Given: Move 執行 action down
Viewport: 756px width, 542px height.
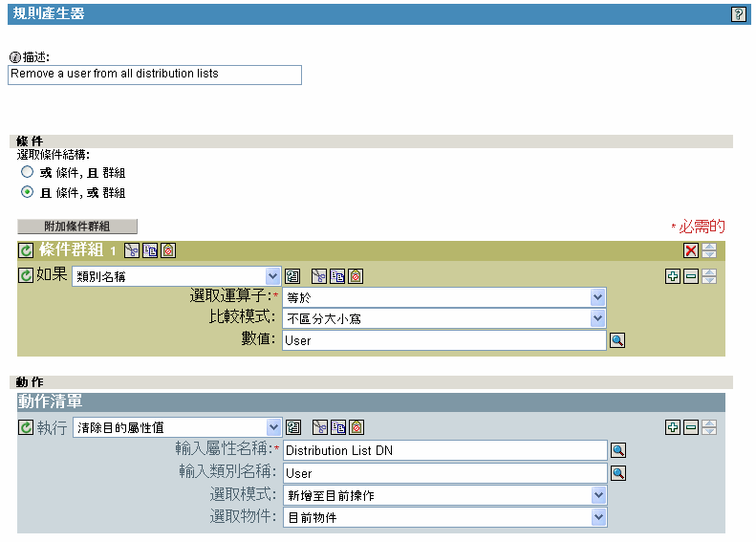Looking at the screenshot, I should [709, 431].
